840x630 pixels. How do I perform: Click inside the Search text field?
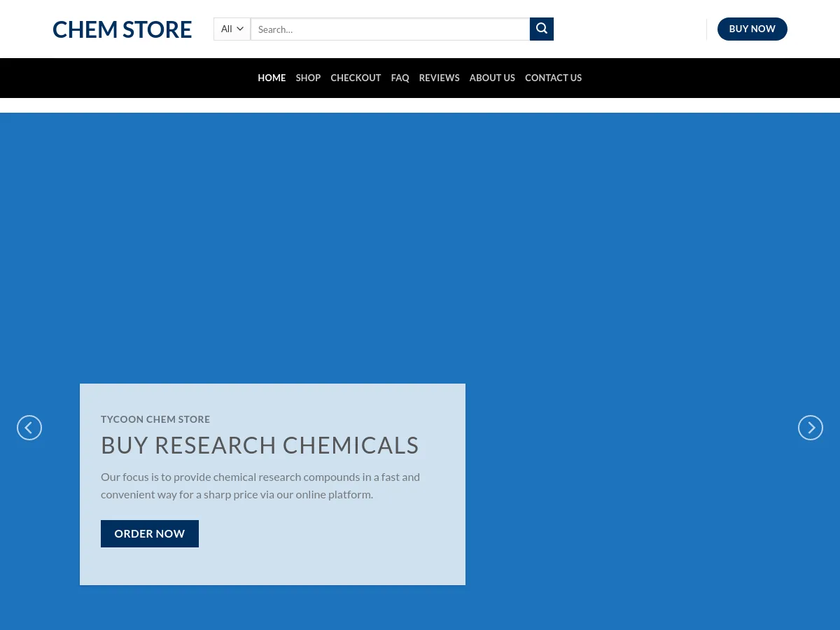point(390,29)
